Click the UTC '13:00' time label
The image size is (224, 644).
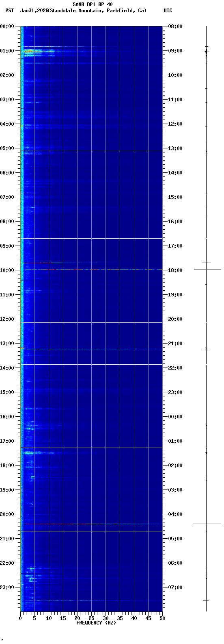[175, 148]
